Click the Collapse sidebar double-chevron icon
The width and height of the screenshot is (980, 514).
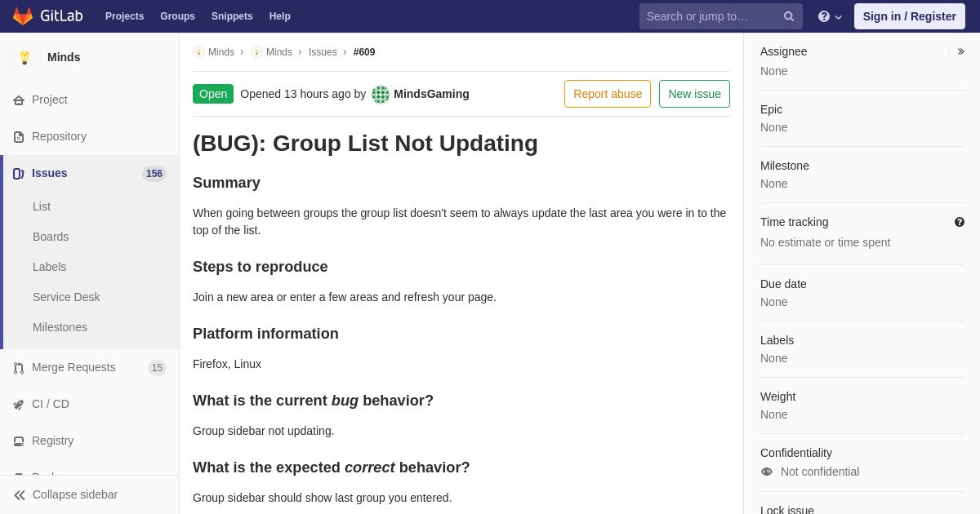pyautogui.click(x=20, y=495)
